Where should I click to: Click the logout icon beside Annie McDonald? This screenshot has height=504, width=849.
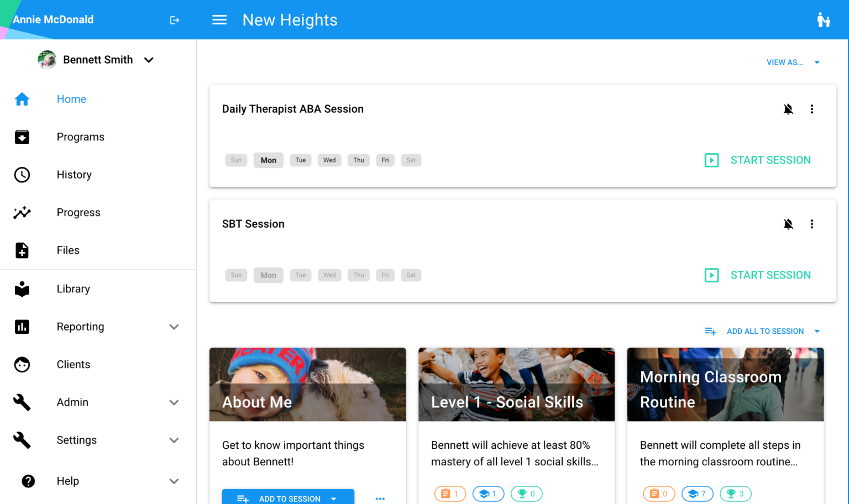click(x=175, y=20)
